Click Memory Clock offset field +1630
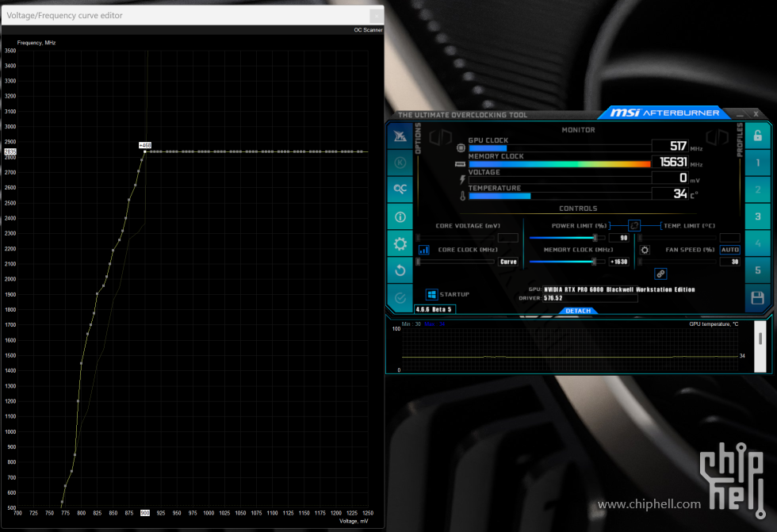The height and width of the screenshot is (532, 777). click(x=619, y=262)
